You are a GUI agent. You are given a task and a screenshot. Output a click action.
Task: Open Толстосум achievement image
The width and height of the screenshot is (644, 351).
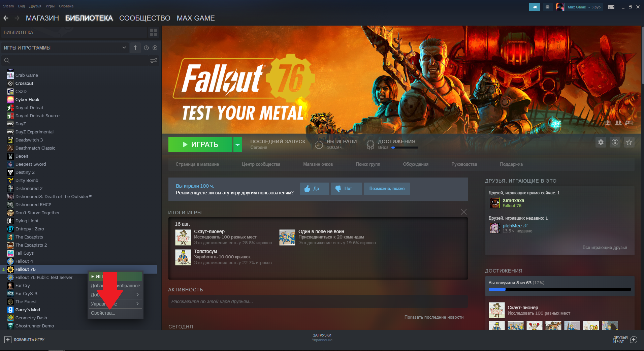(183, 257)
